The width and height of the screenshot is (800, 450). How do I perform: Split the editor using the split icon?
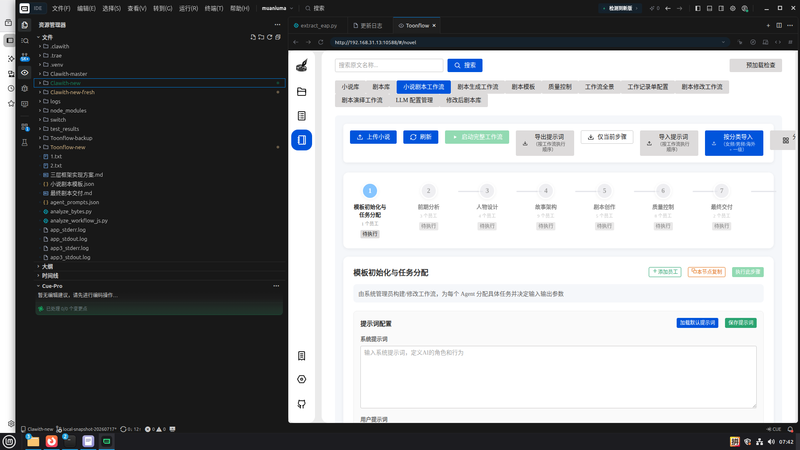click(779, 26)
